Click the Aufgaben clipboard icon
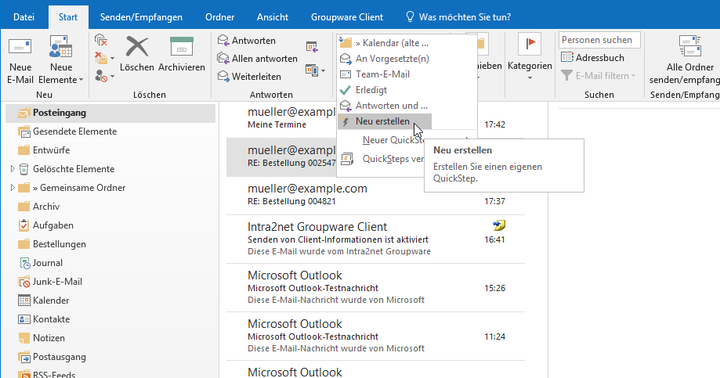 click(x=24, y=226)
